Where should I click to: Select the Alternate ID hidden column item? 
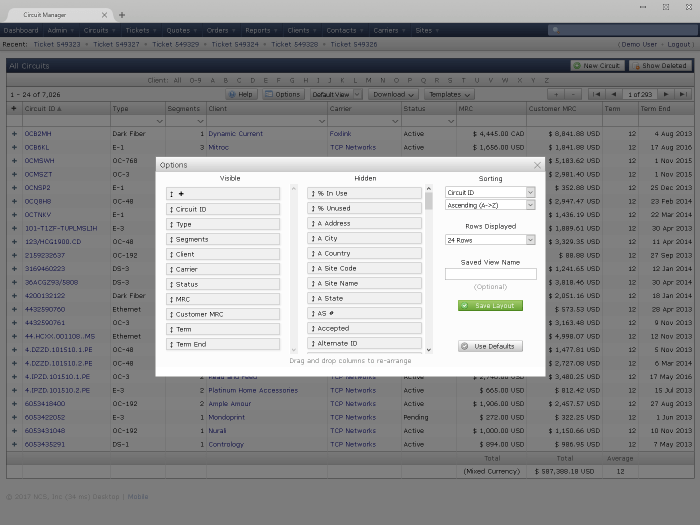pos(364,343)
